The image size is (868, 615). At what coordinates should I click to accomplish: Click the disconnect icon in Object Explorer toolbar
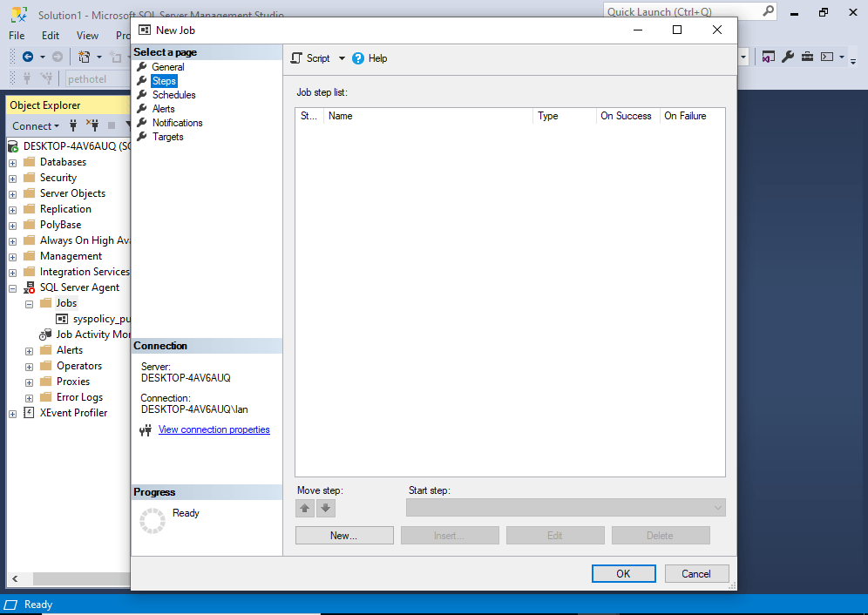(x=92, y=125)
